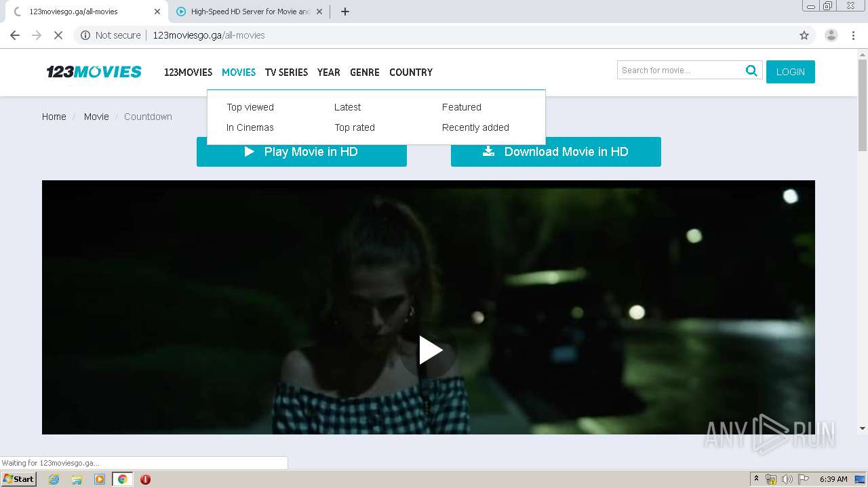
Task: Click the show desktop tray button
Action: click(861, 479)
